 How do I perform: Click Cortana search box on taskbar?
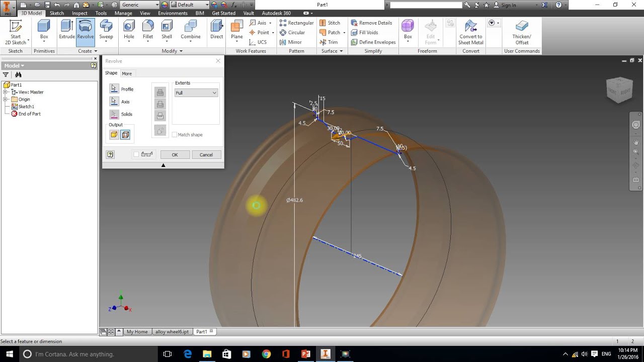pyautogui.click(x=89, y=354)
